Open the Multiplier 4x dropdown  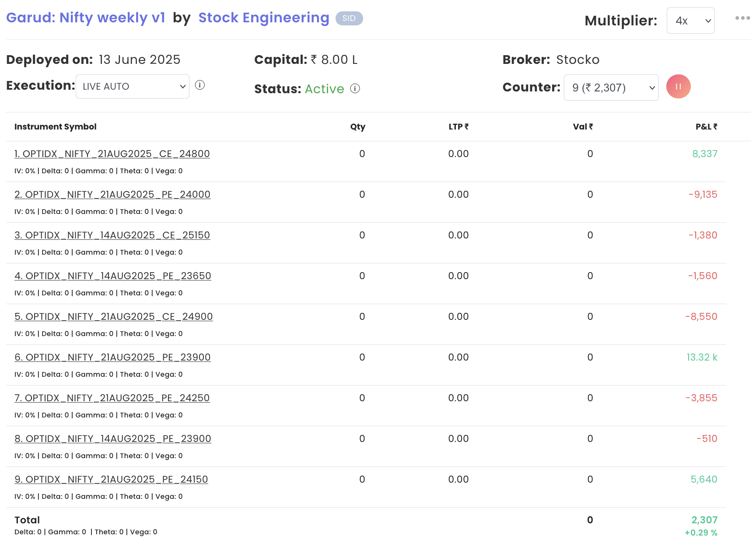(690, 21)
